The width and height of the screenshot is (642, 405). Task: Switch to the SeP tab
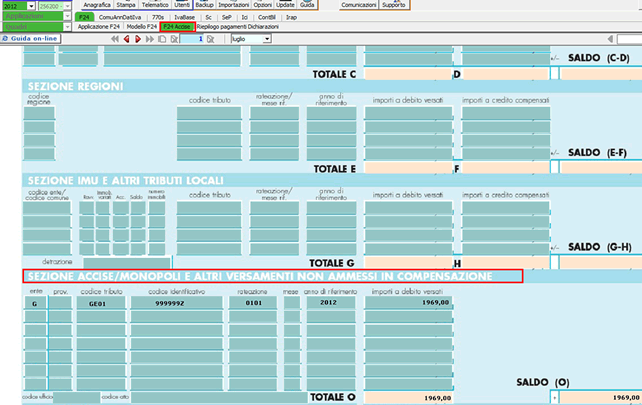226,17
